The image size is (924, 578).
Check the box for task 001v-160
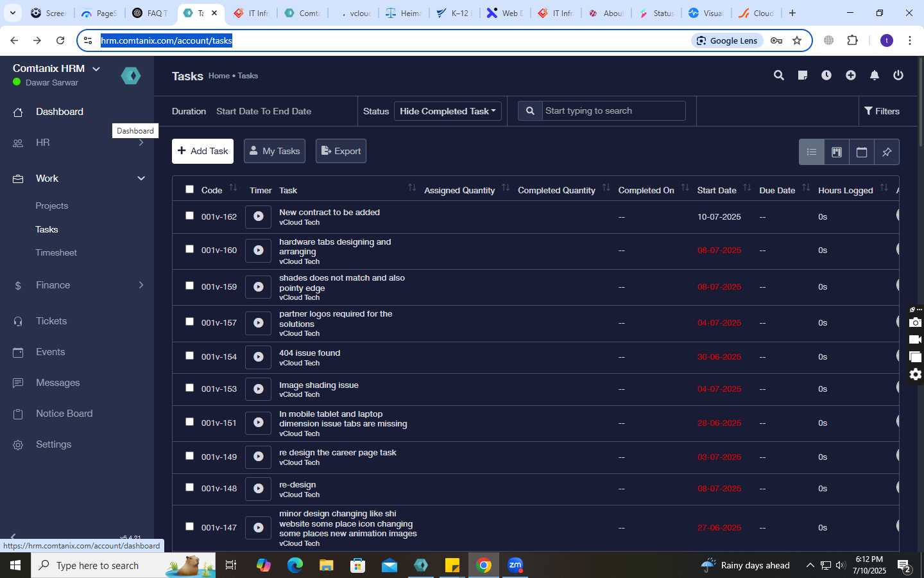189,249
